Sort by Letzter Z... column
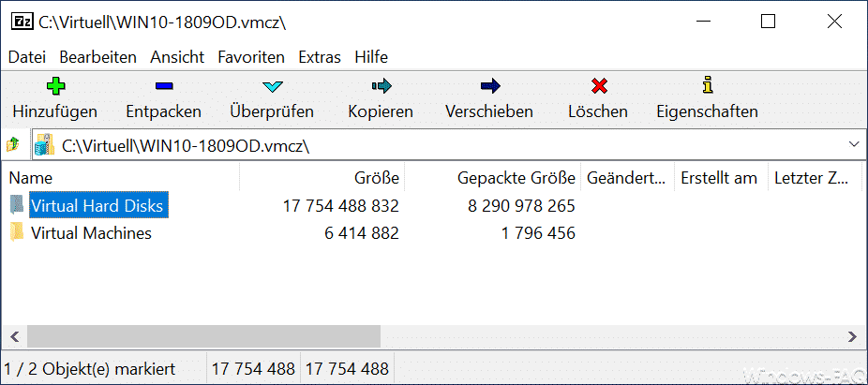The width and height of the screenshot is (868, 385). point(815,178)
